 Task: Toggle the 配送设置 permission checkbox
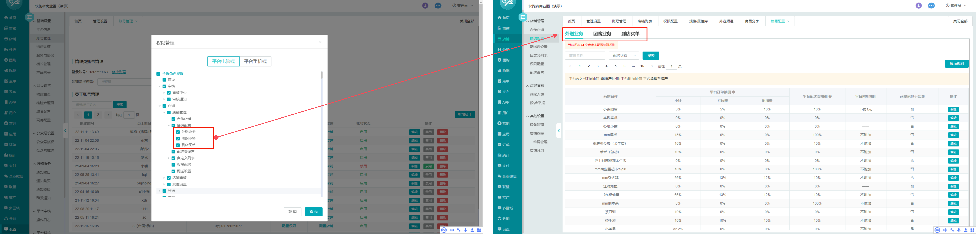[173, 171]
